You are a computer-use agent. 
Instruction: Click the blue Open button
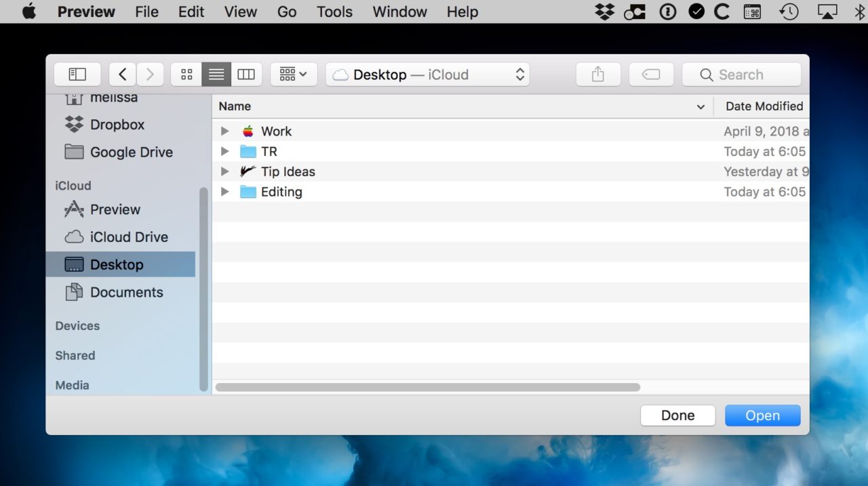pyautogui.click(x=763, y=416)
